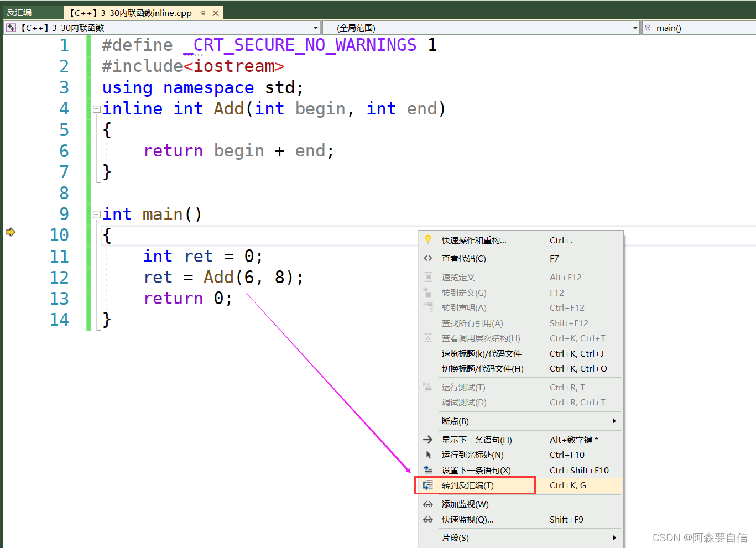Choose 添加监视(W) menu entry
This screenshot has width=756, height=548.
tap(520, 504)
